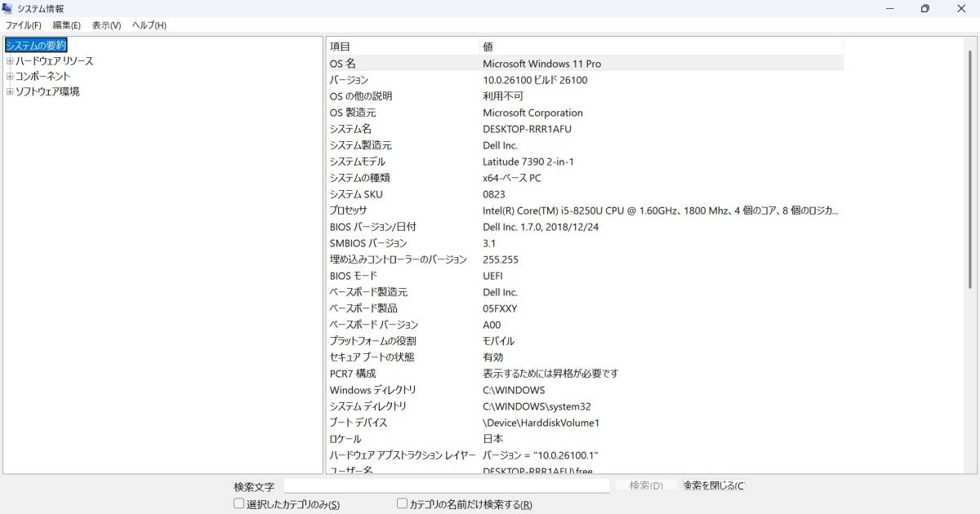
Task: Open the 編集(E) menu
Action: [x=66, y=25]
